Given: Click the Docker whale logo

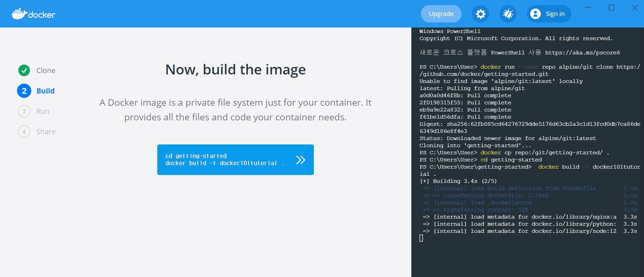Looking at the screenshot, I should tap(34, 14).
